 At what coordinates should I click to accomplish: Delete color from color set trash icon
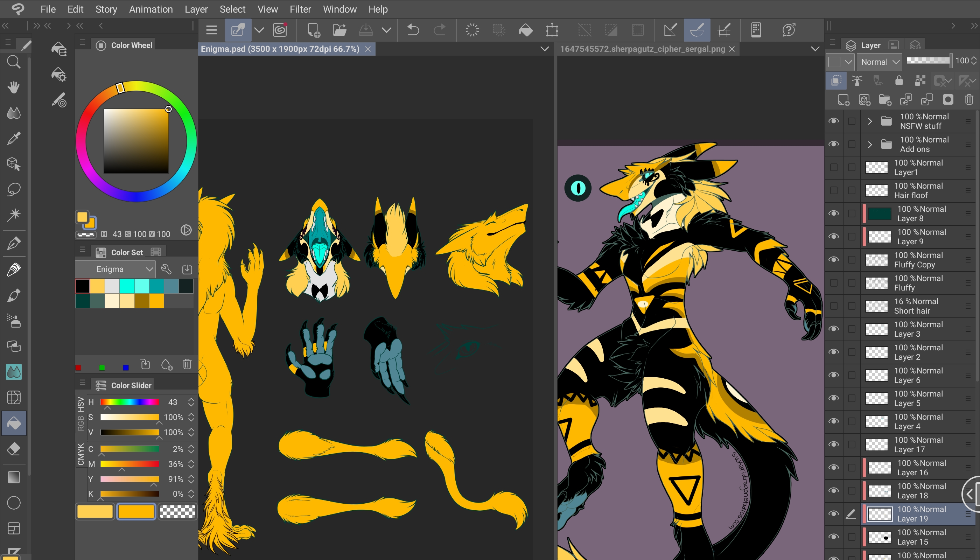click(x=187, y=364)
